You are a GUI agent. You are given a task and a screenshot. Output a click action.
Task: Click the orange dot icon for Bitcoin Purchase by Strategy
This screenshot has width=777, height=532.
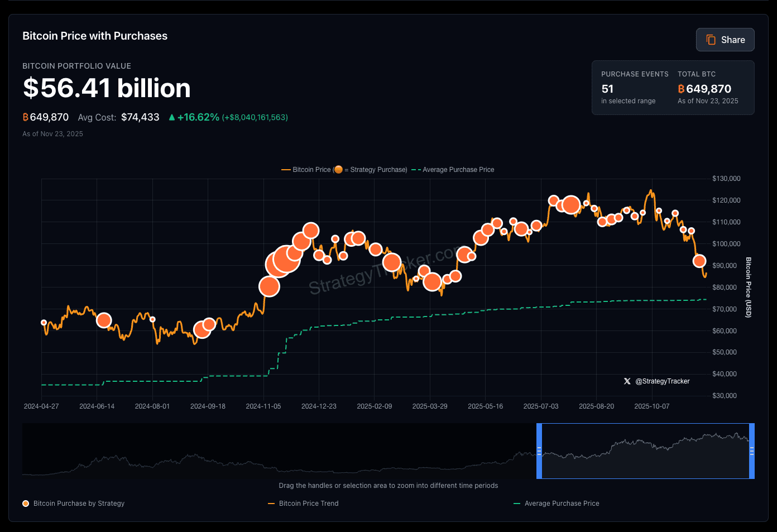(26, 504)
